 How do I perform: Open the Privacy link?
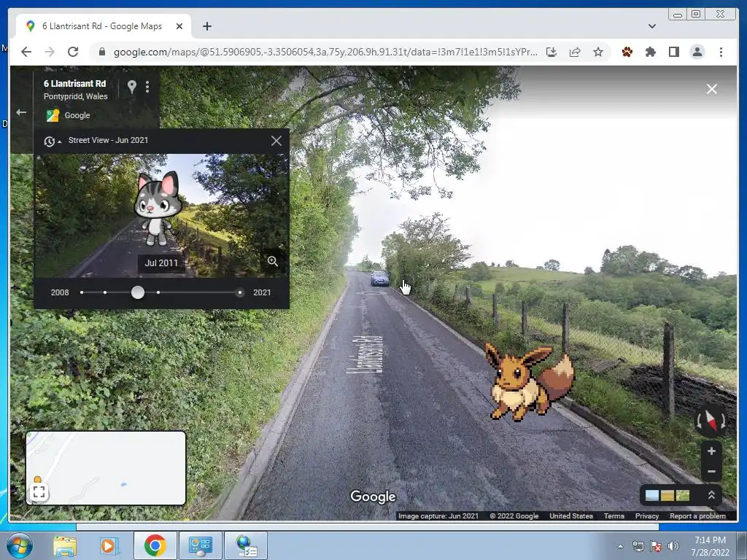pos(646,516)
